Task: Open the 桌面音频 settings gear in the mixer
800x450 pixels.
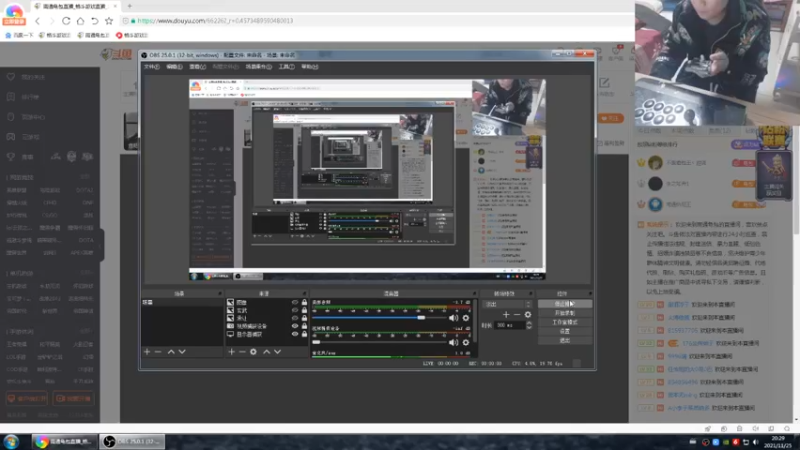Action: 465,318
